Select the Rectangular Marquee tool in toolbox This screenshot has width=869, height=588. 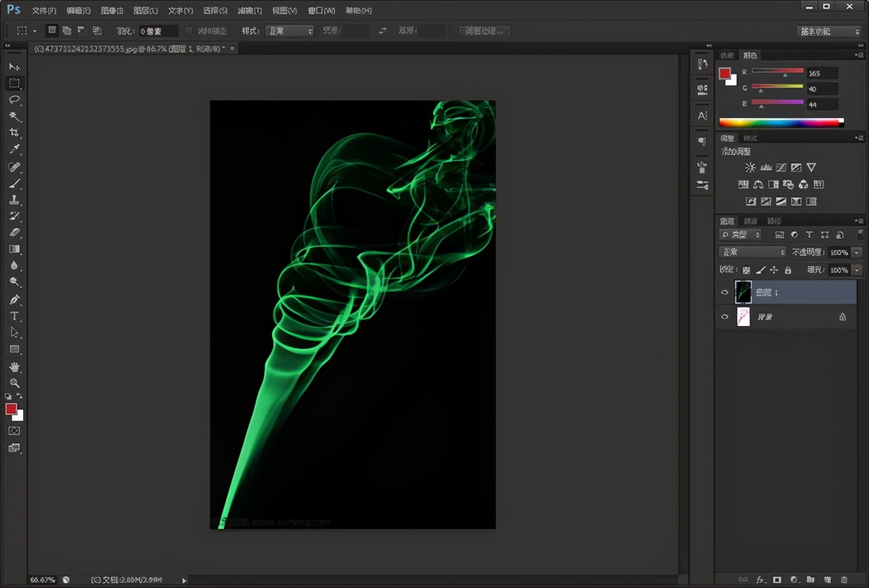click(x=14, y=84)
